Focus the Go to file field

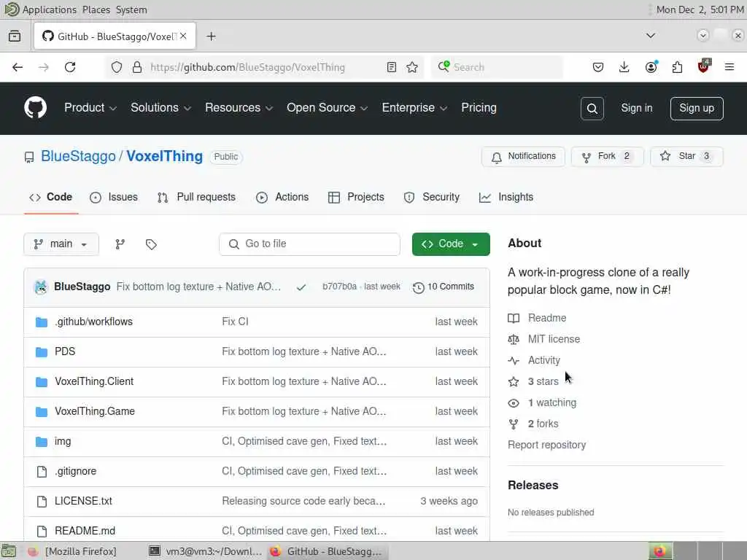click(x=309, y=244)
